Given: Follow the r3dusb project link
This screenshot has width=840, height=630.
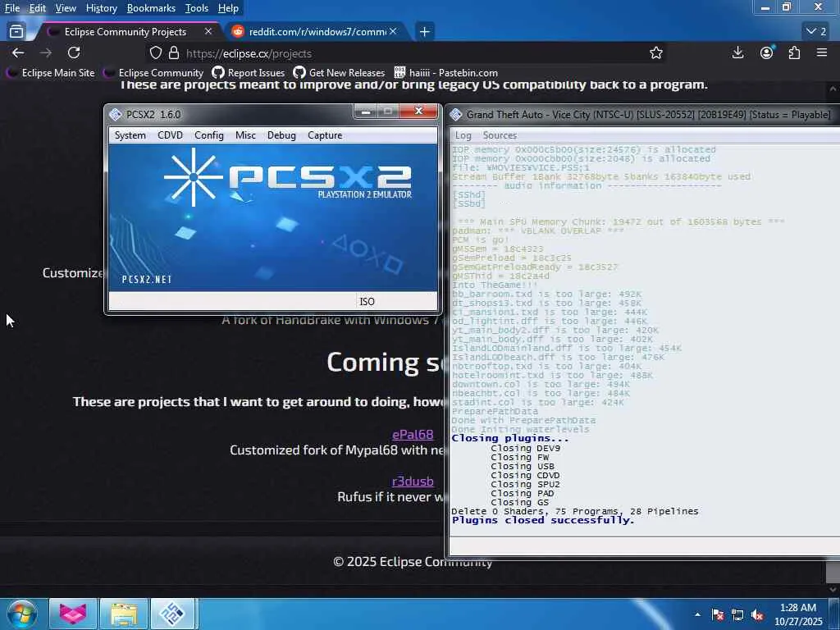Looking at the screenshot, I should [413, 481].
